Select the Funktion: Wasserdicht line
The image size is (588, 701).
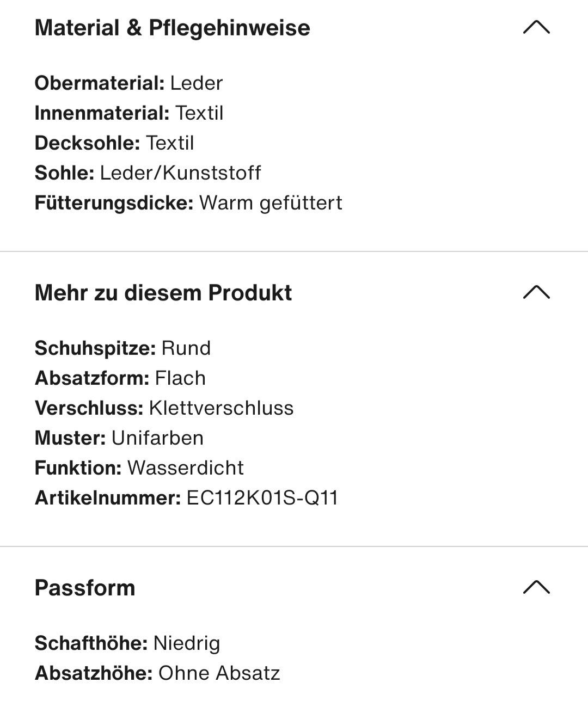(139, 468)
